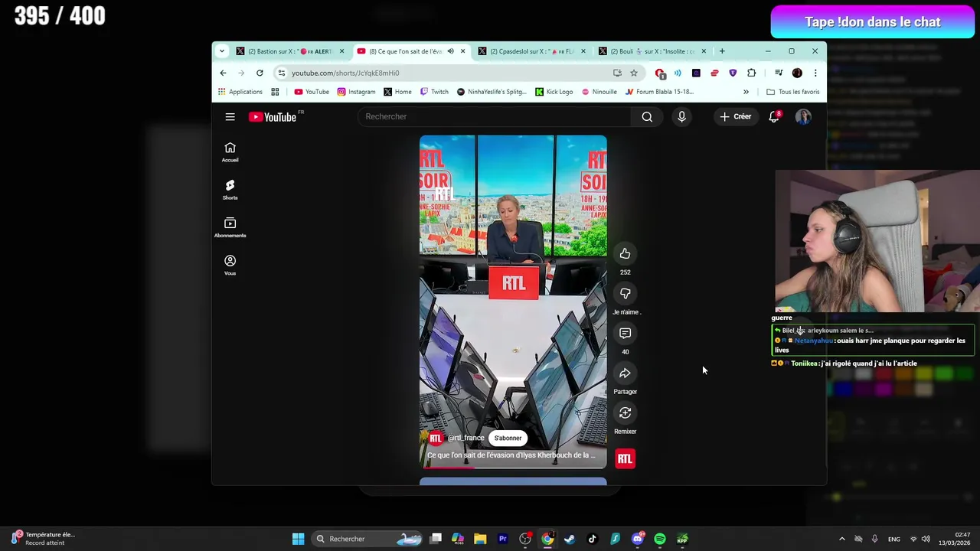The height and width of the screenshot is (551, 980).
Task: Open Forum Blabla 15-18 bookmark
Action: 659,92
